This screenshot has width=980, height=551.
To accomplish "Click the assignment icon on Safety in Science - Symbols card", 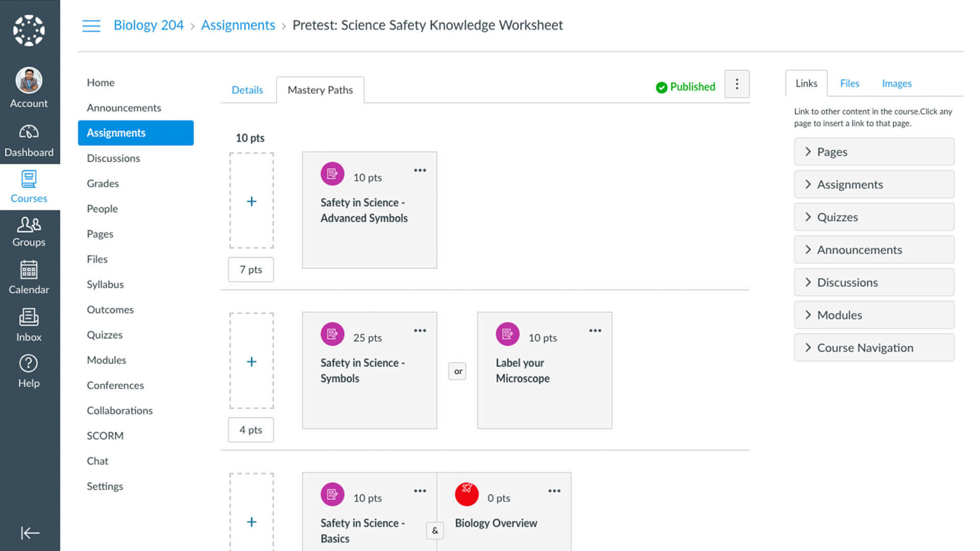I will pos(332,334).
